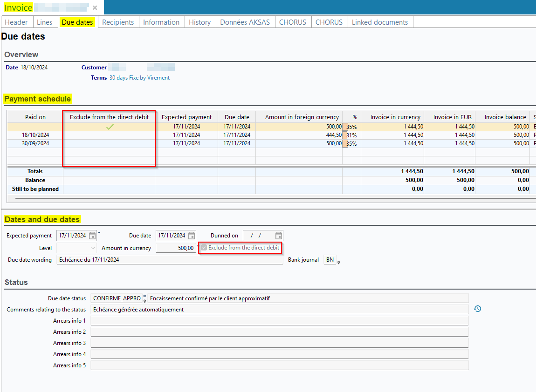Close the Invoice tab with the X
This screenshot has height=392, width=536.
pyautogui.click(x=95, y=8)
